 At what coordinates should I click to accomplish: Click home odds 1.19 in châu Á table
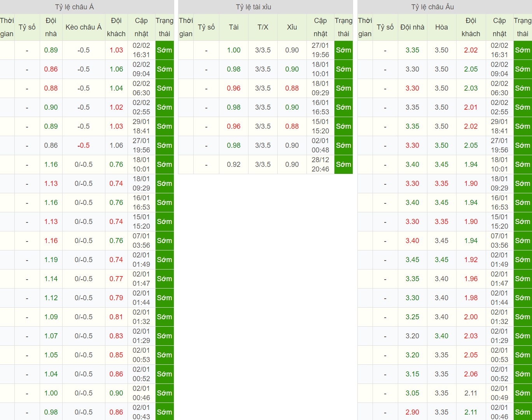[x=51, y=260]
